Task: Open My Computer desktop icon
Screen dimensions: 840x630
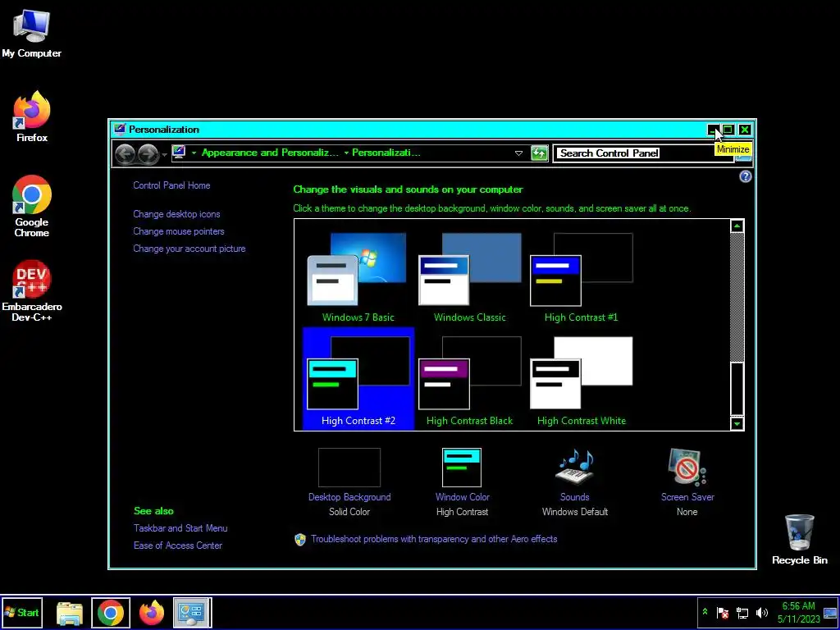Action: coord(31,34)
